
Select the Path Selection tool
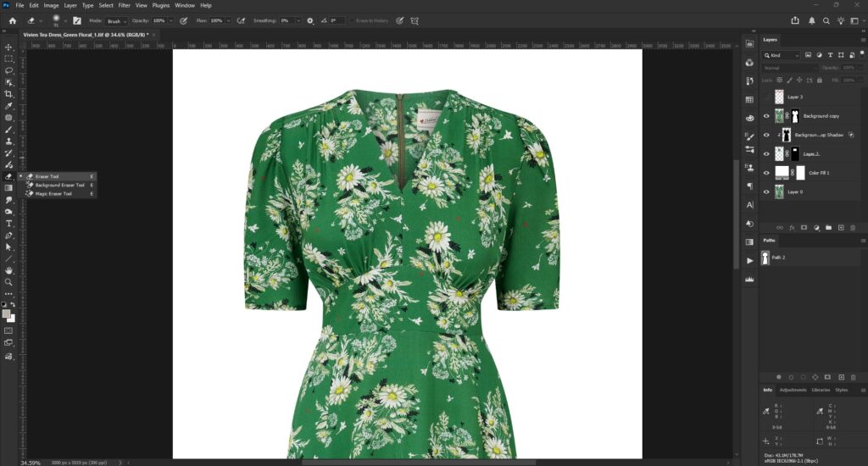click(x=8, y=247)
